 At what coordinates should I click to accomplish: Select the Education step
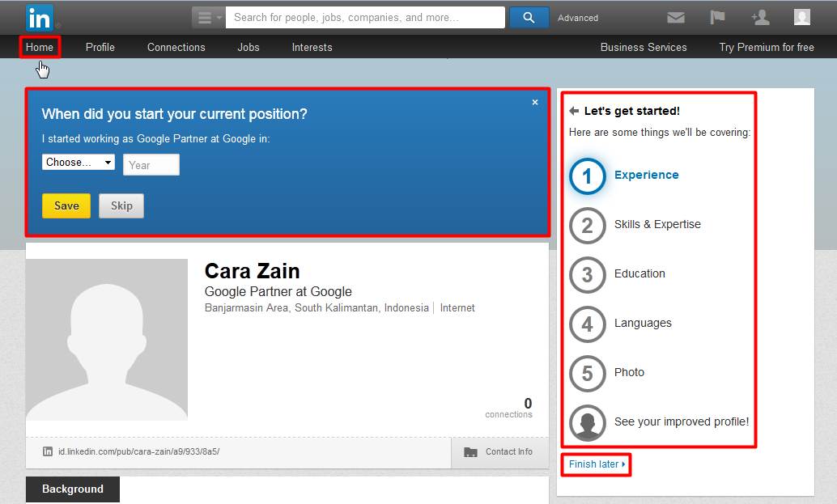click(x=639, y=273)
